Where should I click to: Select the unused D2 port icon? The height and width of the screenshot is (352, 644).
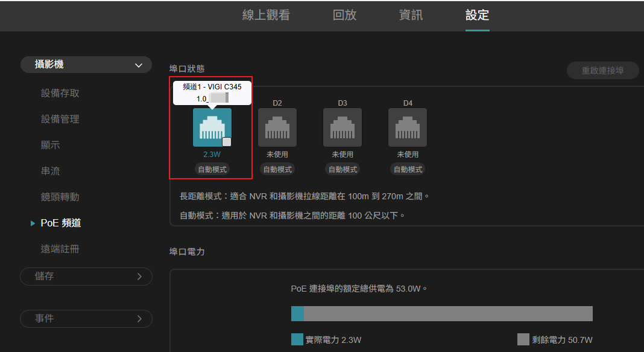(277, 127)
